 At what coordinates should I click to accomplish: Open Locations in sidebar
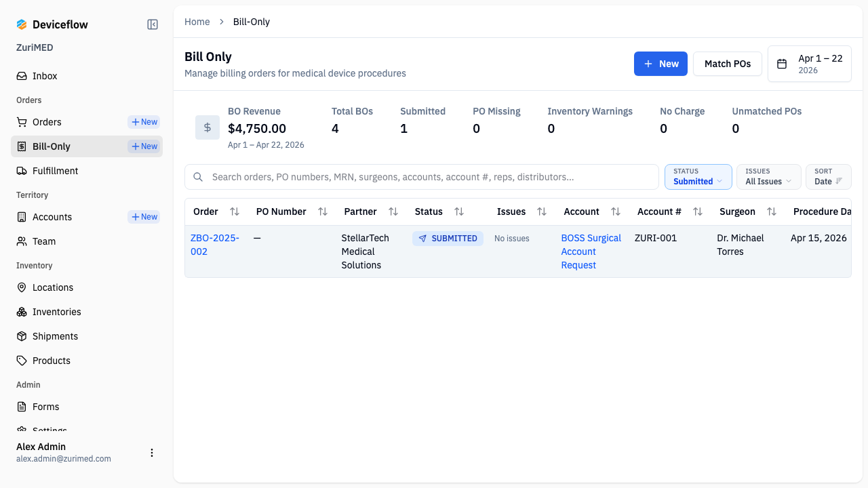point(87,287)
